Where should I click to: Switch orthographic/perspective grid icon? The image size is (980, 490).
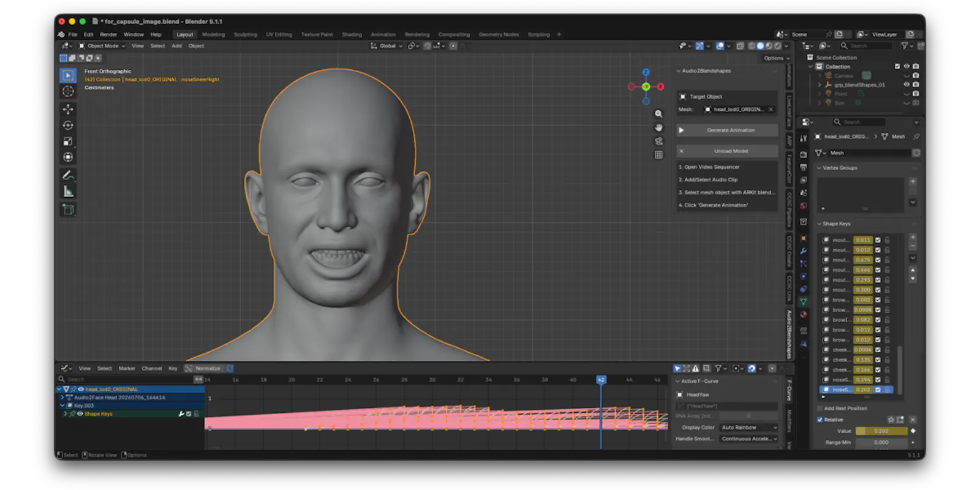pos(658,154)
